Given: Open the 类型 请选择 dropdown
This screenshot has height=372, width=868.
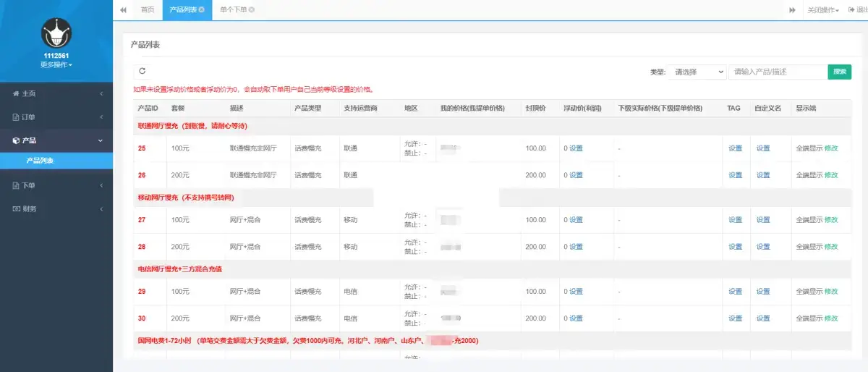Looking at the screenshot, I should pyautogui.click(x=697, y=72).
